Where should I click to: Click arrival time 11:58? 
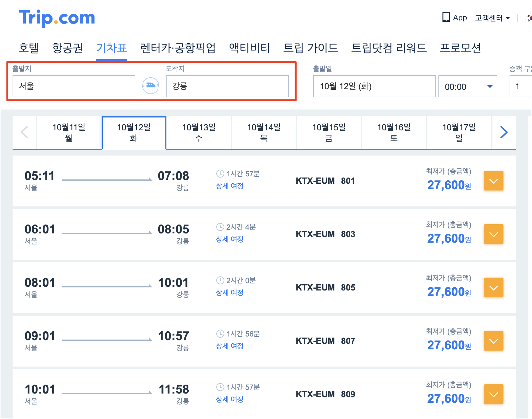click(x=174, y=389)
